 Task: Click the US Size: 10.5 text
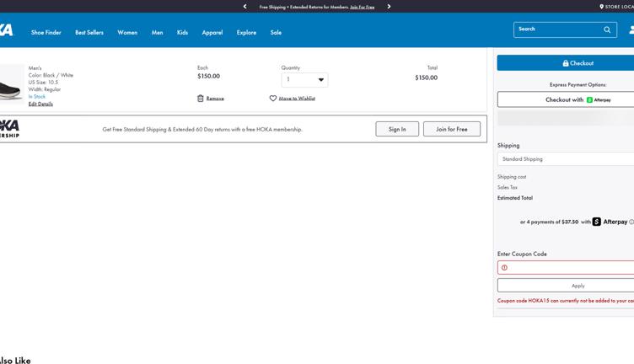click(x=43, y=83)
